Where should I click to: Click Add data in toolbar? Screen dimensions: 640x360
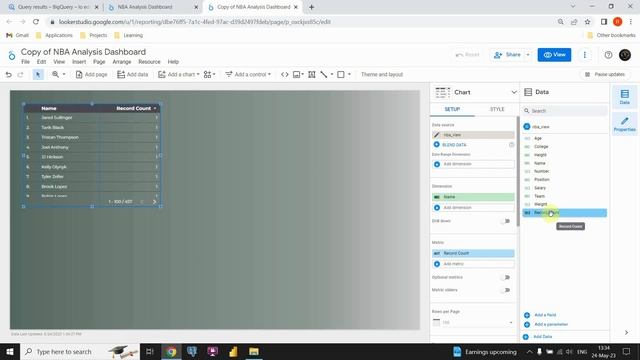tap(132, 74)
